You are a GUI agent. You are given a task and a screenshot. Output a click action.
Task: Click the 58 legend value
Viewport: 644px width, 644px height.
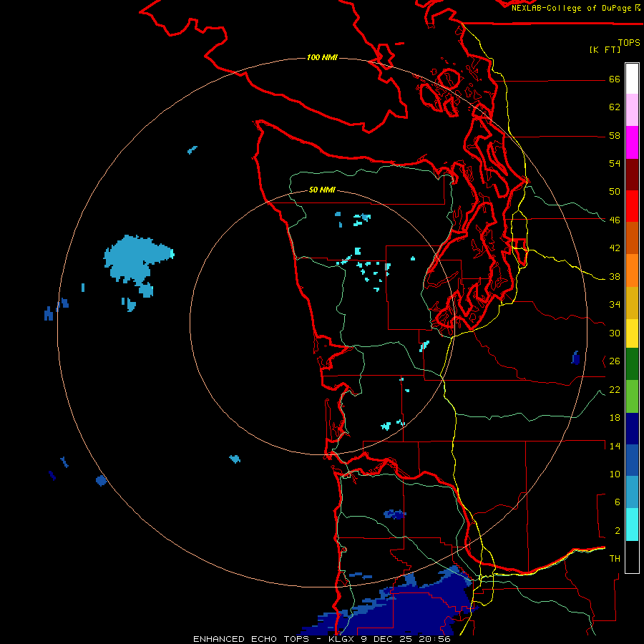coord(615,135)
